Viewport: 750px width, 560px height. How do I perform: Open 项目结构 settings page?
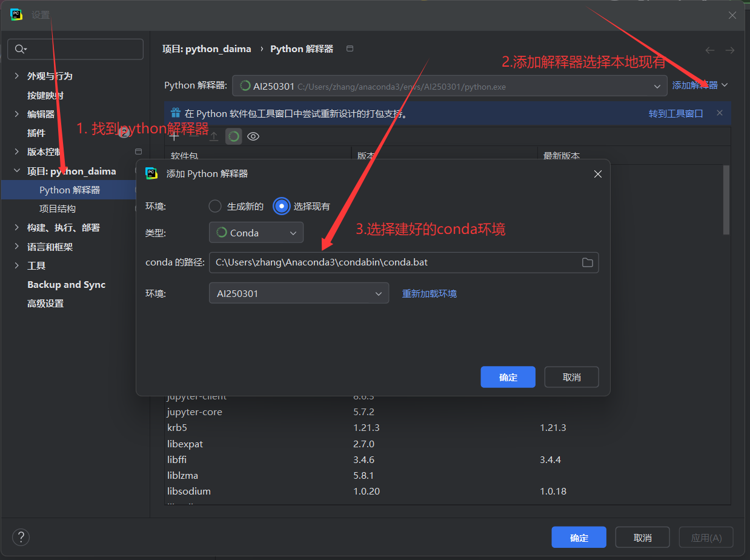pos(58,208)
